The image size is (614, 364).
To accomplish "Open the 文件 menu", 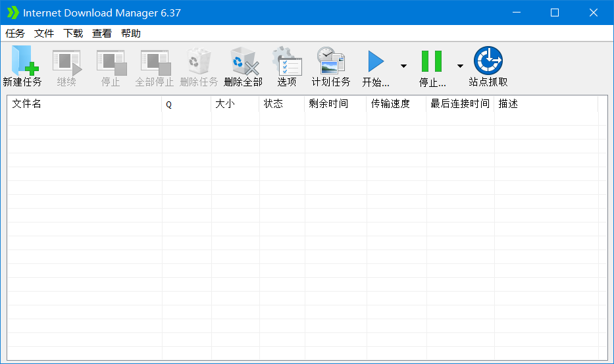I will point(44,34).
